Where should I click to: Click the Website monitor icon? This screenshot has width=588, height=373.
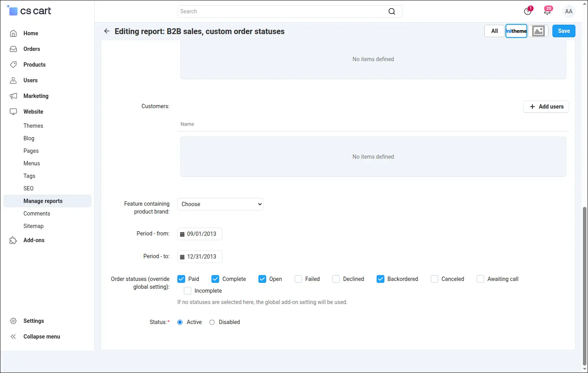coord(13,112)
